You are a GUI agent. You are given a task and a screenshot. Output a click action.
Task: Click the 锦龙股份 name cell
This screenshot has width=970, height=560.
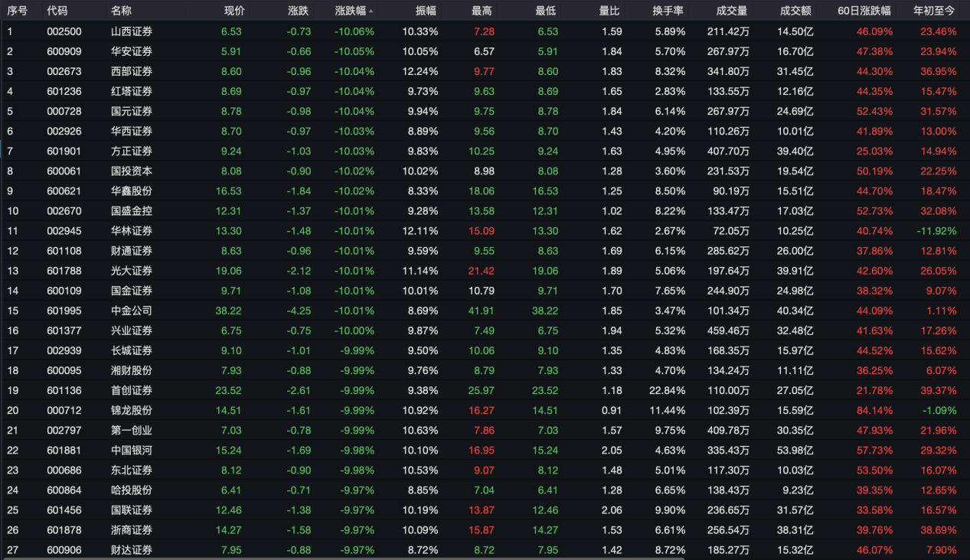tap(132, 409)
